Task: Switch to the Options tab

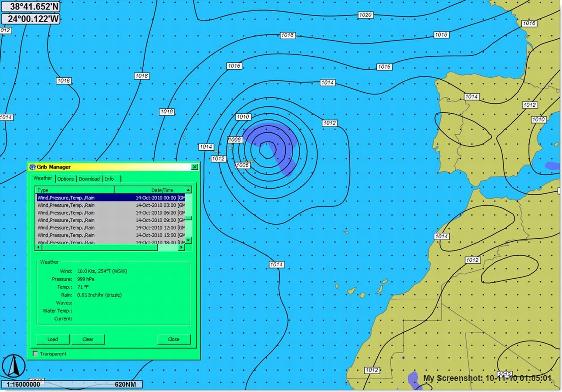Action: pyautogui.click(x=65, y=179)
